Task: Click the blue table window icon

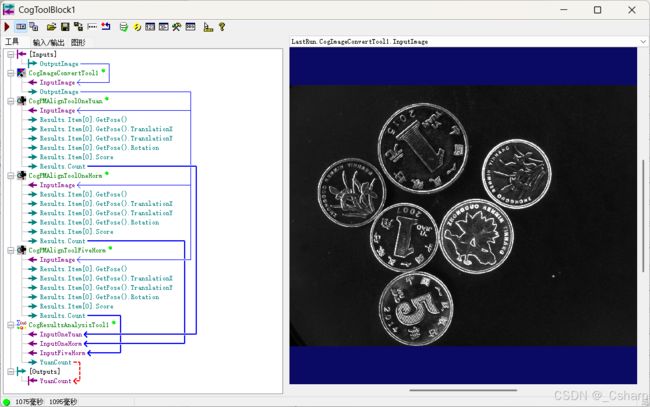Action: point(190,27)
